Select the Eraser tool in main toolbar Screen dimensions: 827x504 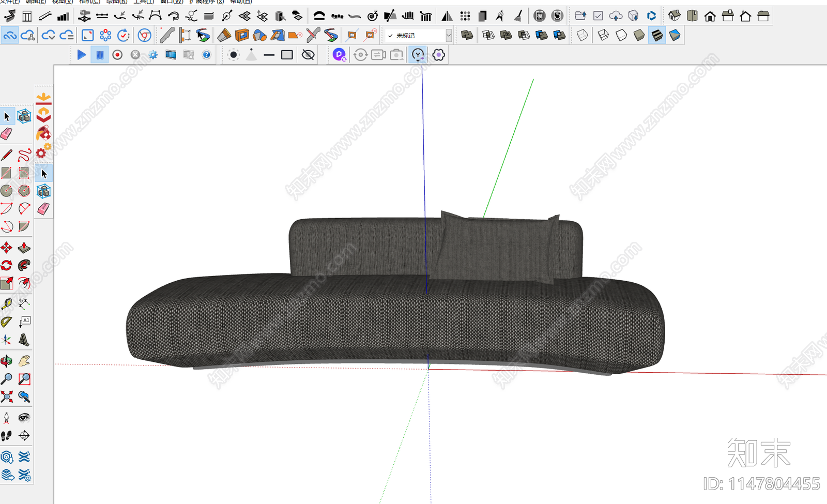7,134
